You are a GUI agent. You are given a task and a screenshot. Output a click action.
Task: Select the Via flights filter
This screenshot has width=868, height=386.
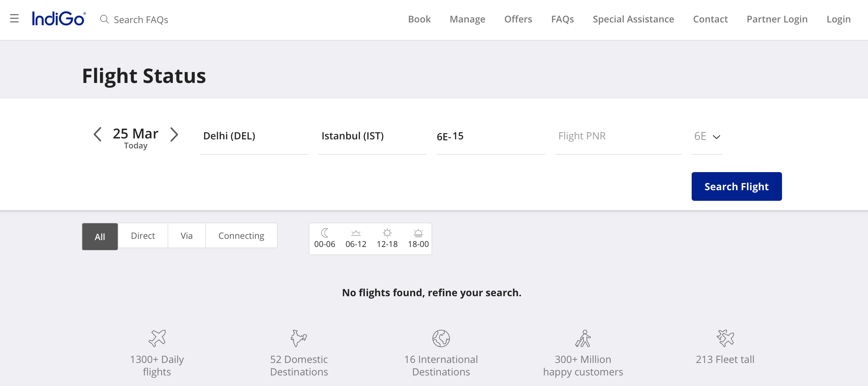tap(186, 236)
